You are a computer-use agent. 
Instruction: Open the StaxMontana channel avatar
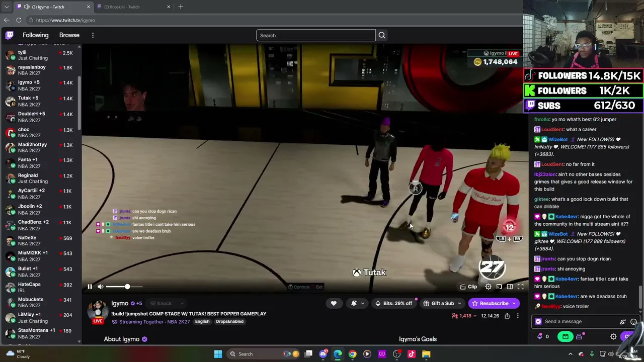pos(10,334)
